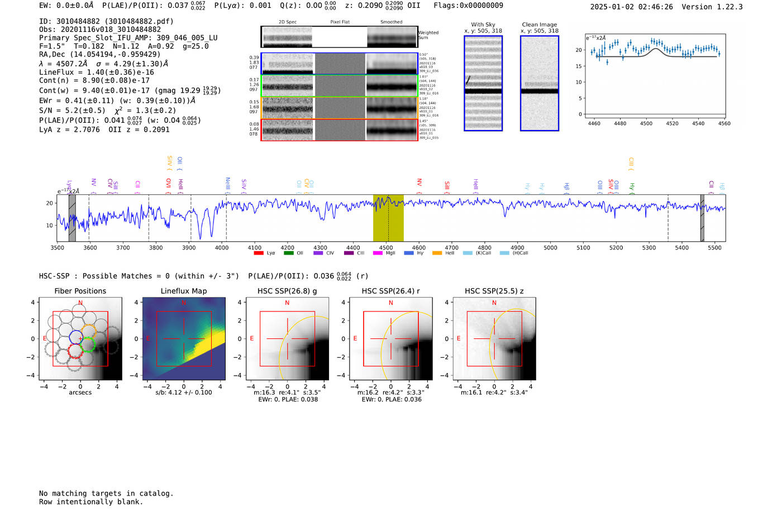Click the red dashed fiber circle
The height and width of the screenshot is (532, 782).
coord(75,352)
